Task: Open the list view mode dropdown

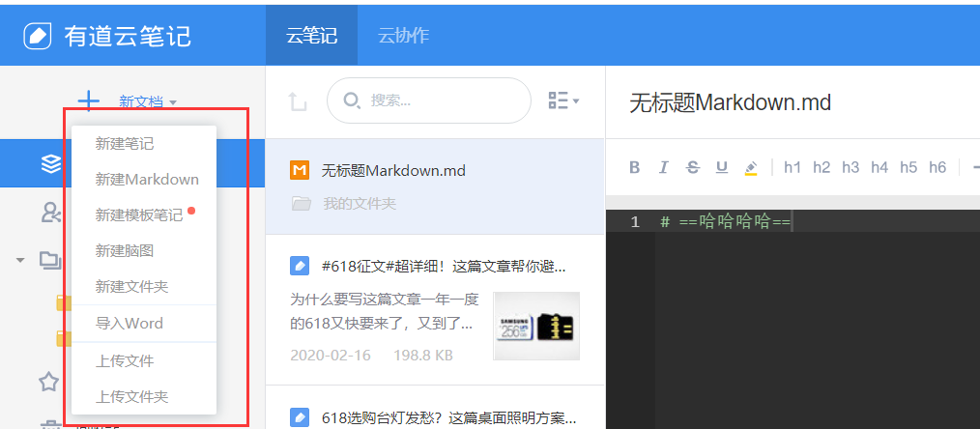Action: pos(563,100)
